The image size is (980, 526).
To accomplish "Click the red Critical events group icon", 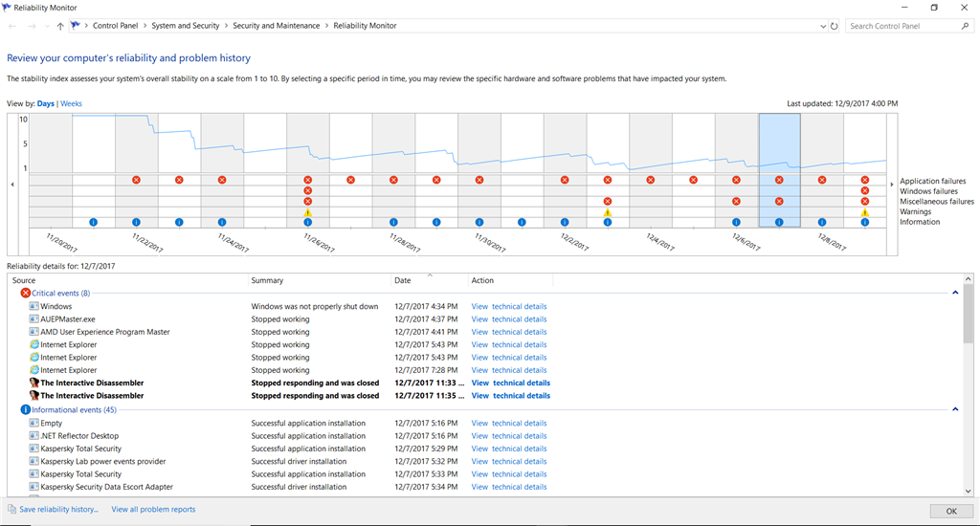I will [x=26, y=293].
